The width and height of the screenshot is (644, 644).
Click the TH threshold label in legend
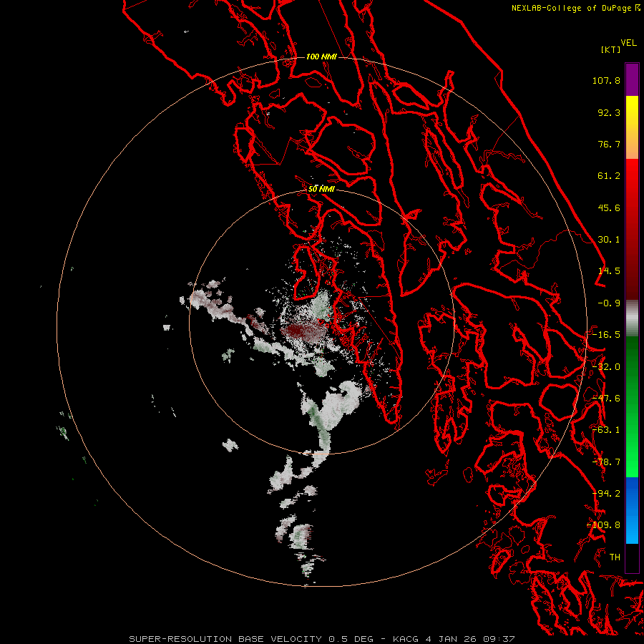615,557
